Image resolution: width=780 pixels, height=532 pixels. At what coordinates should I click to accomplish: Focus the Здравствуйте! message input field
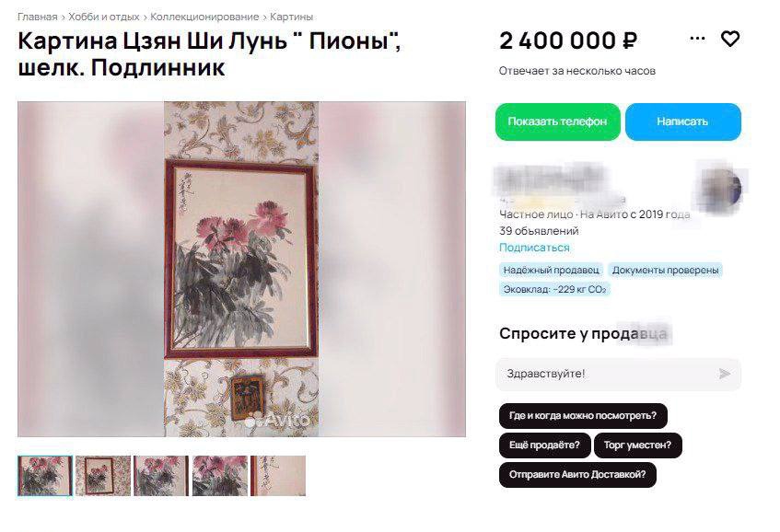click(618, 374)
